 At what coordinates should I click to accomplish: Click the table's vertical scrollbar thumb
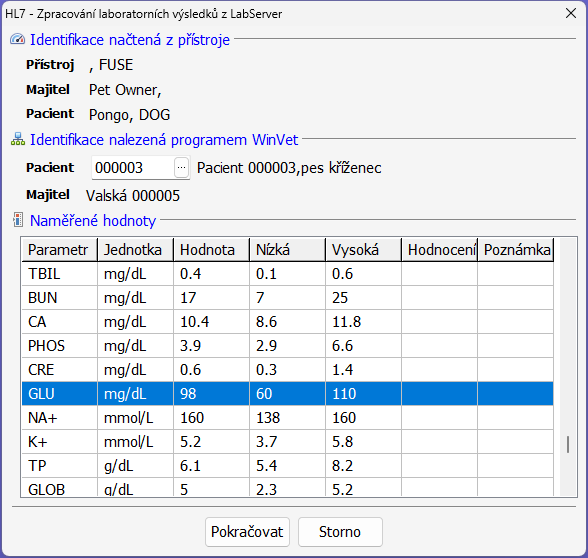[568, 444]
